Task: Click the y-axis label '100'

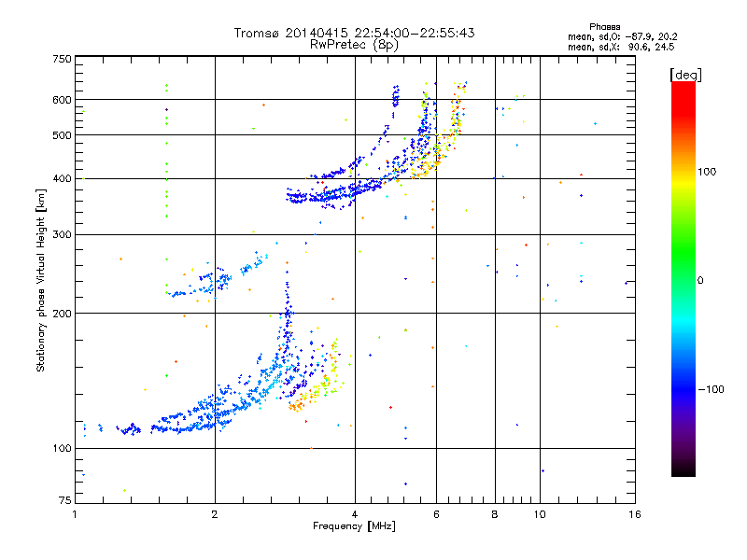Action: (x=62, y=448)
